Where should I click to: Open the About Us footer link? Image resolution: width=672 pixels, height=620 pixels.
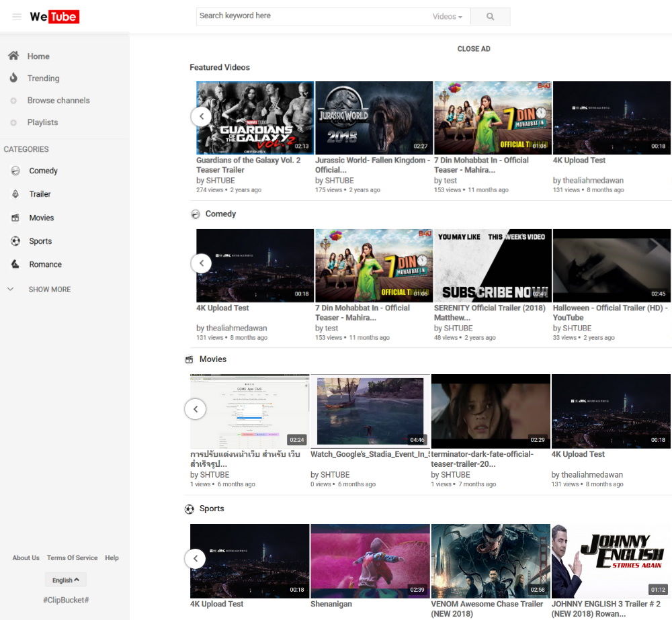26,558
